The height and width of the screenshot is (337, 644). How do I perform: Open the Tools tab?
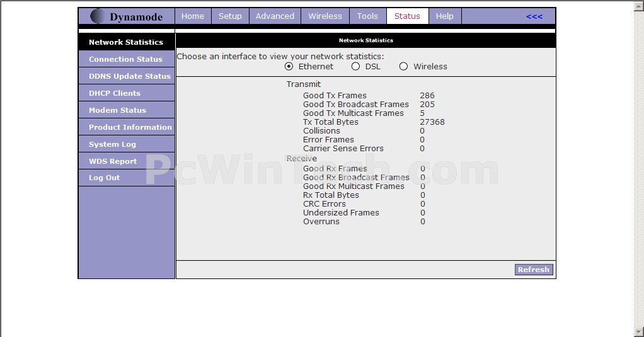(367, 16)
